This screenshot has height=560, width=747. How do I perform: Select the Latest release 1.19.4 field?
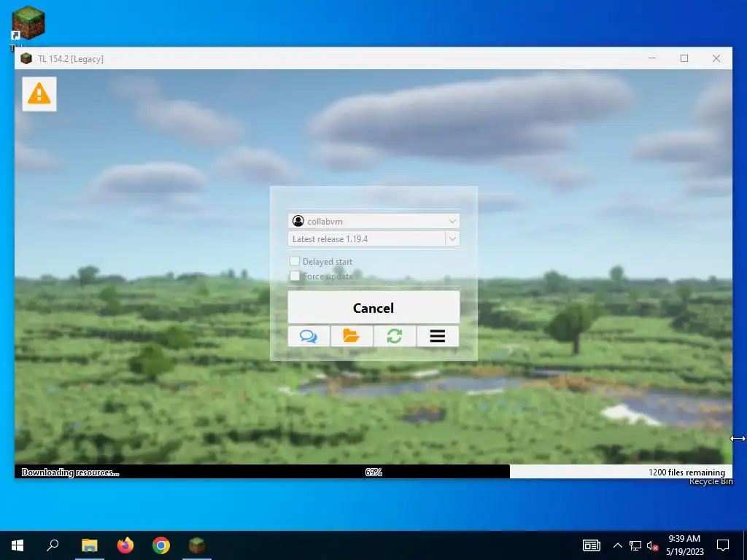click(x=367, y=238)
